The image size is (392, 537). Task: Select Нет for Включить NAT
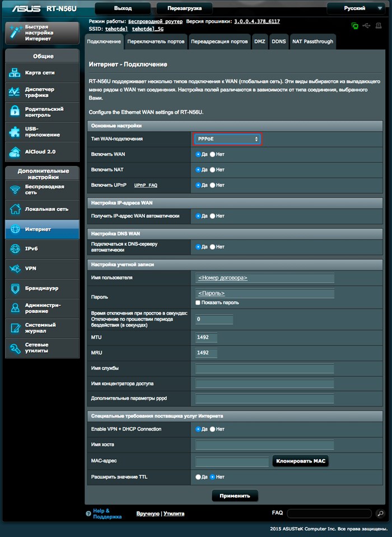[x=212, y=170]
